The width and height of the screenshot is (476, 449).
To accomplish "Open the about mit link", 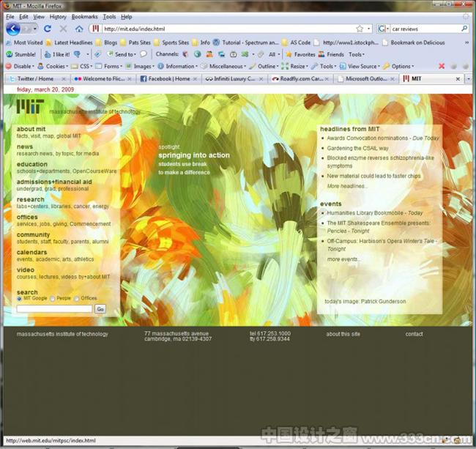I will [x=31, y=129].
